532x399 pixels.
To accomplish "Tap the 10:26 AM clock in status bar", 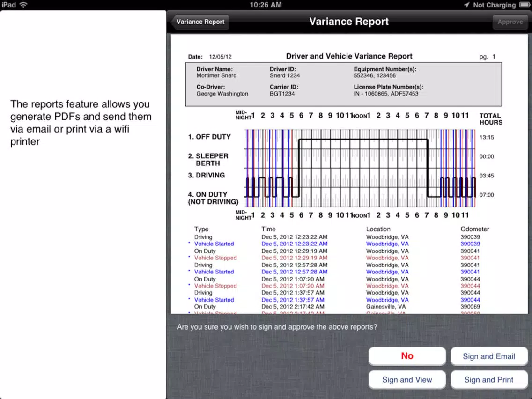I will [266, 5].
